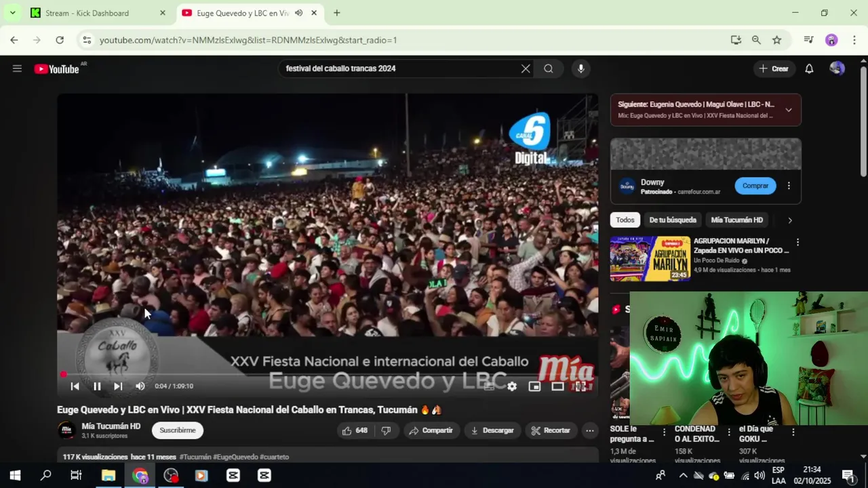Open the Windows Start menu
The image size is (868, 488).
tap(15, 475)
